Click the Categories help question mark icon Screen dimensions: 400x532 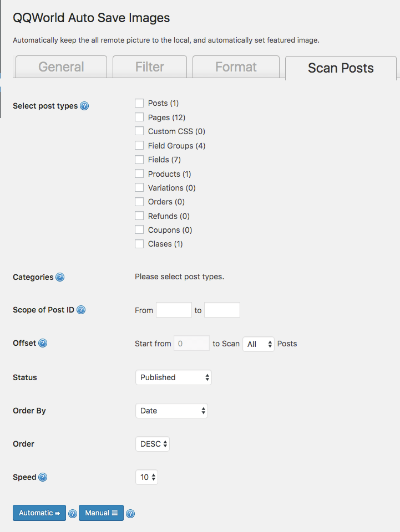pyautogui.click(x=60, y=277)
